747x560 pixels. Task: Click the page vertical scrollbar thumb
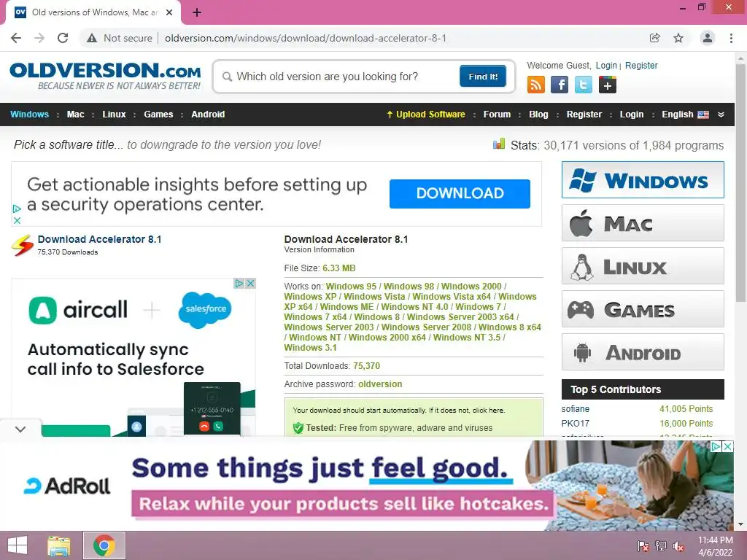click(740, 183)
